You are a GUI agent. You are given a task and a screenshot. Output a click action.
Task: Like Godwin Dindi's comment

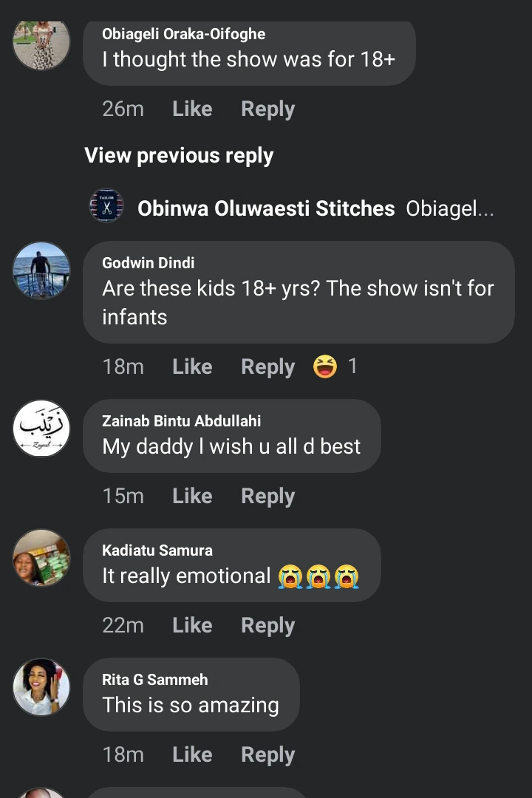192,367
